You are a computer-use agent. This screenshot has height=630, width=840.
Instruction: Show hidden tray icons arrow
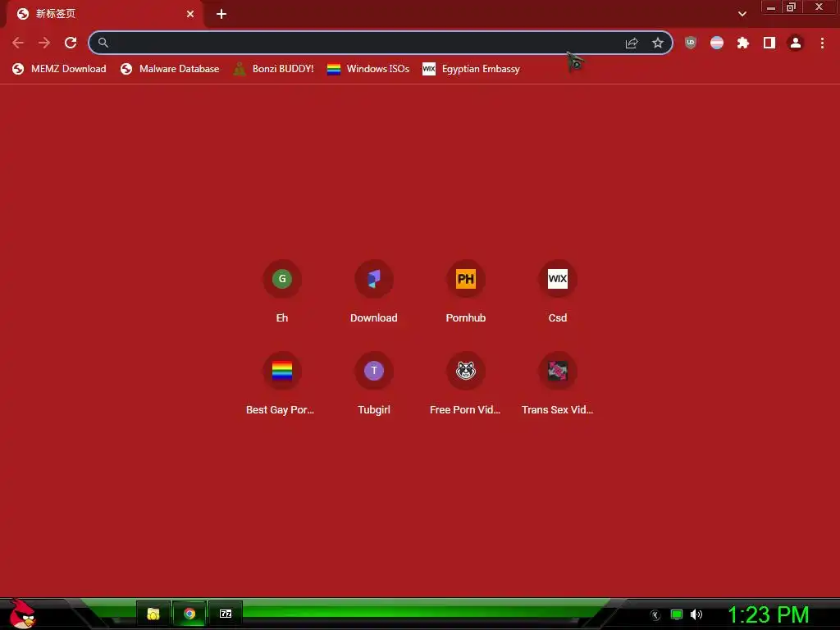pyautogui.click(x=655, y=615)
